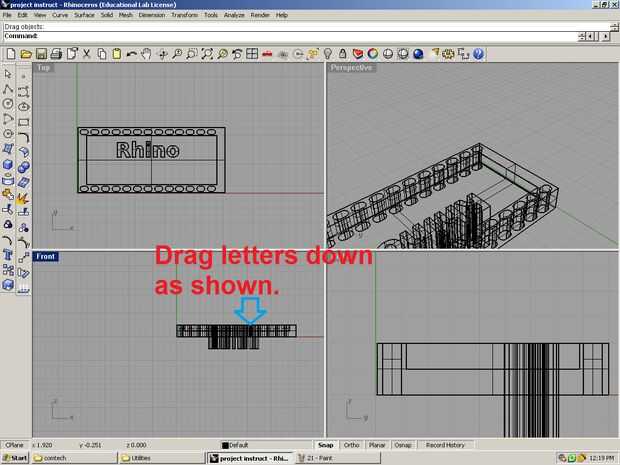Screen dimensions: 620x465
Task: Click the Print icon
Action: (56, 54)
